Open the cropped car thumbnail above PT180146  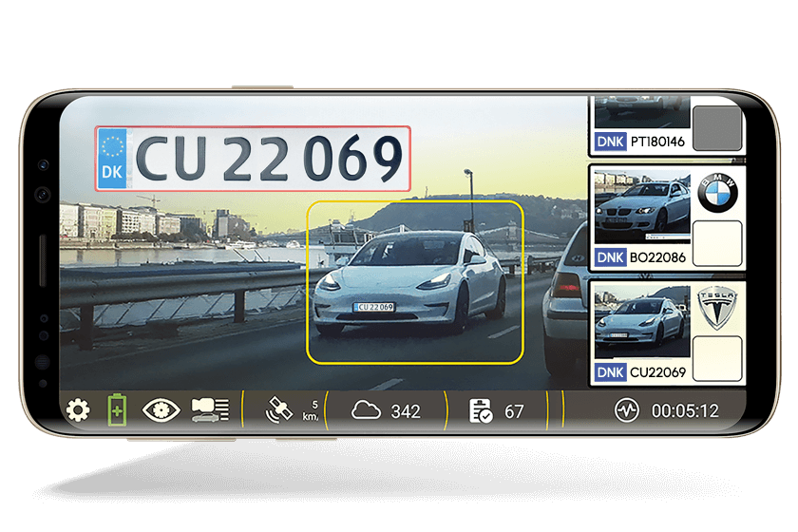pos(642,111)
